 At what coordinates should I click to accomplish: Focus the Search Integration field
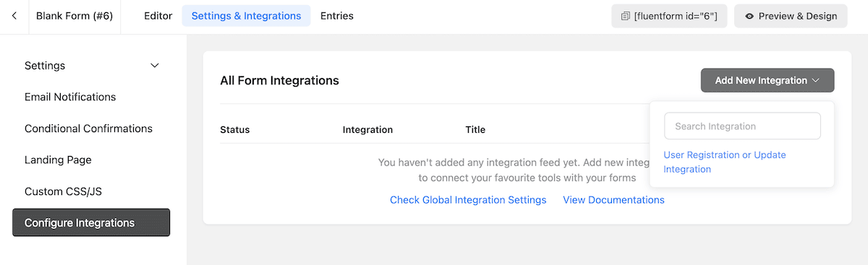pos(742,126)
